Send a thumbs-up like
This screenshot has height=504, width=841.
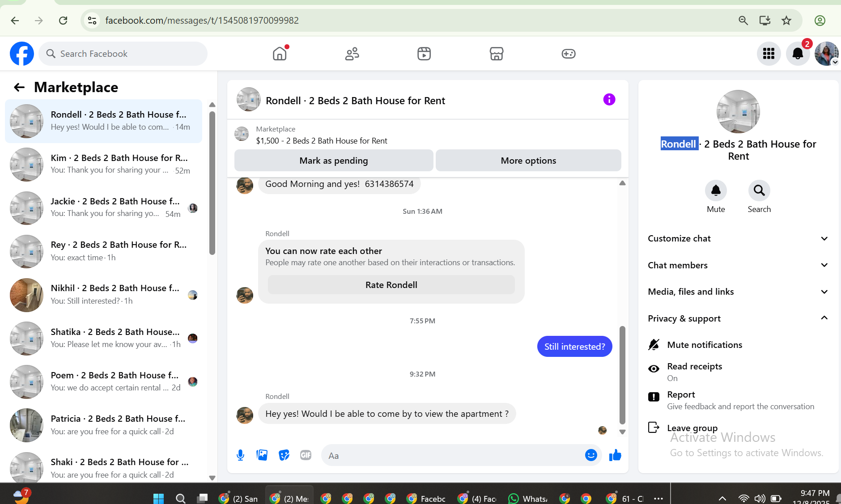[615, 455]
